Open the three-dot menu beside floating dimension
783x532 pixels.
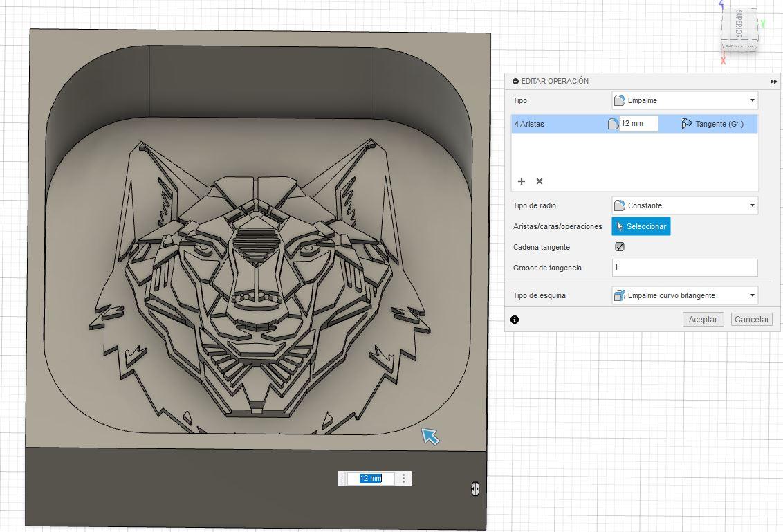[404, 479]
